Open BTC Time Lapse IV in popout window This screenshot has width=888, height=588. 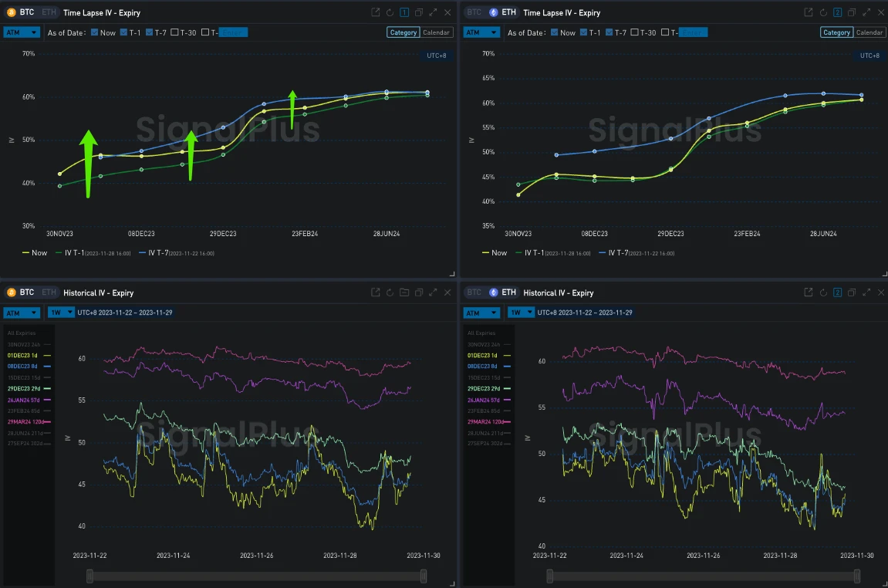pyautogui.click(x=375, y=12)
